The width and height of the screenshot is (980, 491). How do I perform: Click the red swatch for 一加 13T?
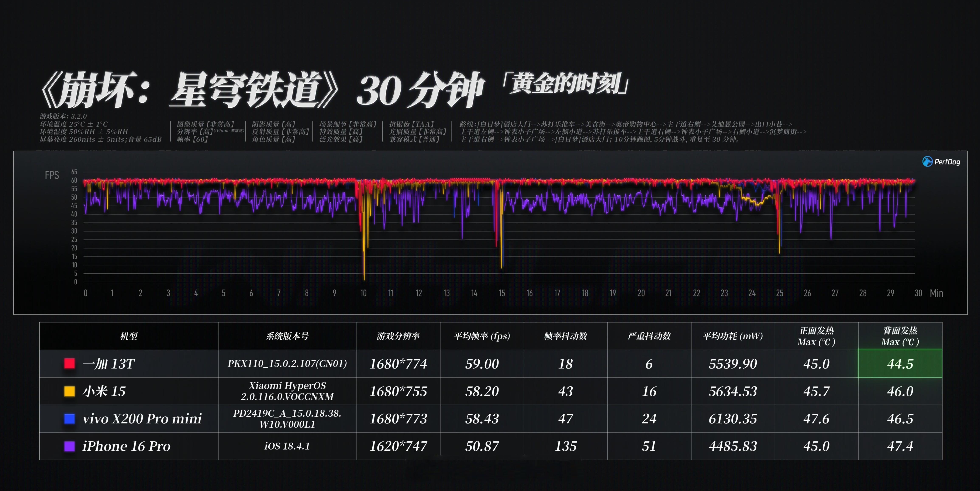click(69, 364)
